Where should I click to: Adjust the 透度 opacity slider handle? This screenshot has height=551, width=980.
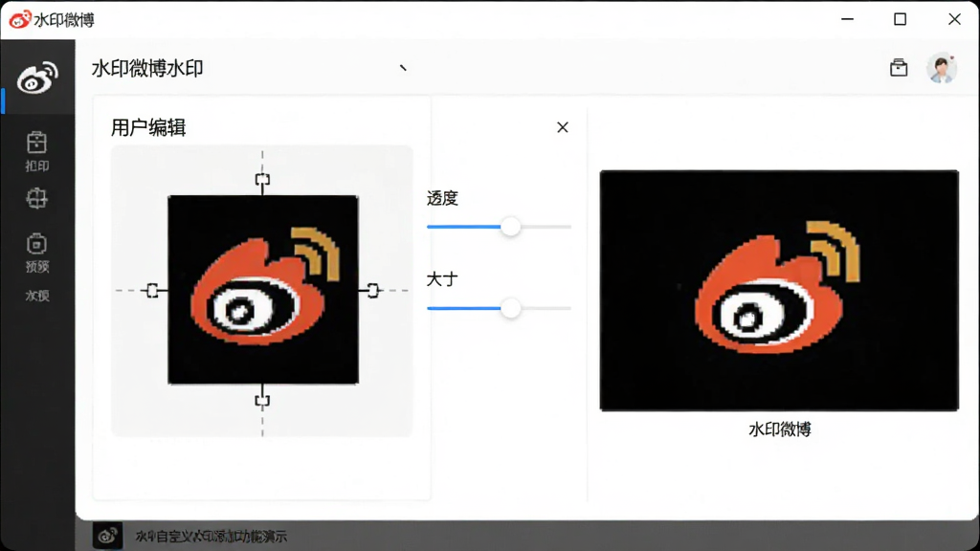[511, 226]
